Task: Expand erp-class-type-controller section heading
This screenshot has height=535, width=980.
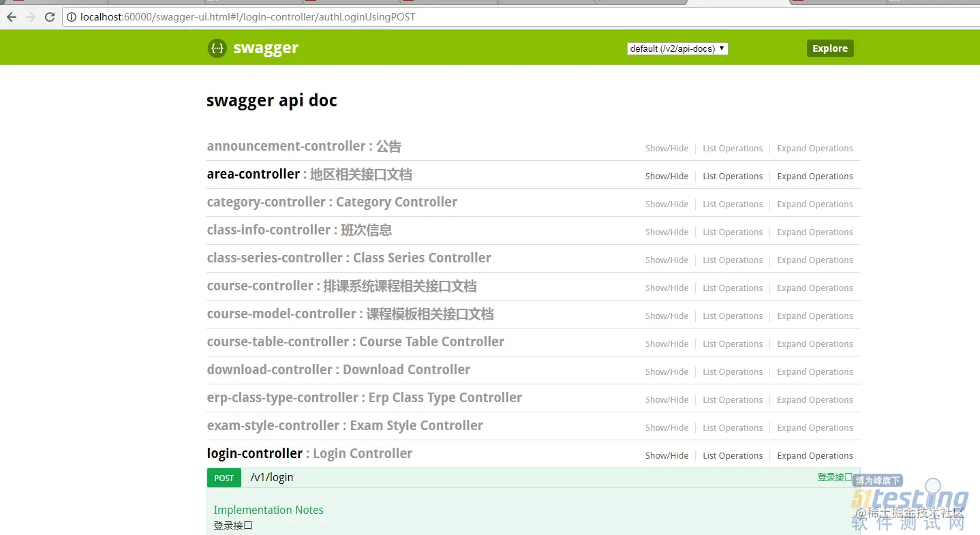Action: [365, 398]
